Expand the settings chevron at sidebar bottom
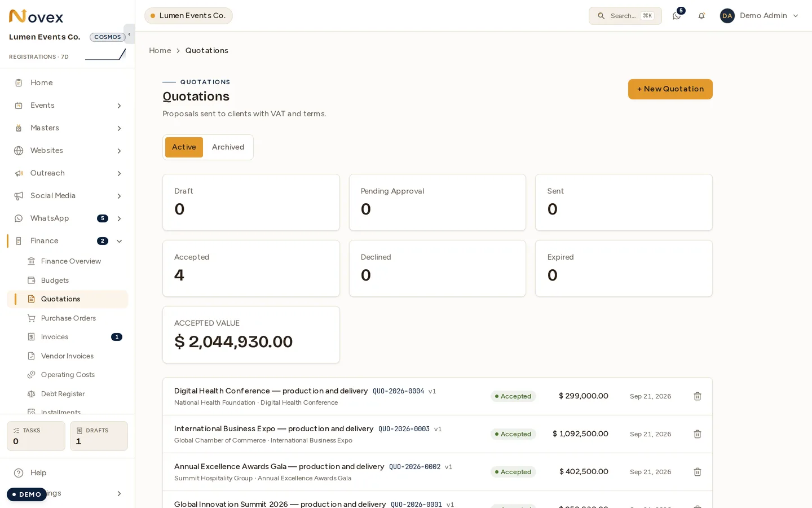Viewport: 812px width, 508px height. click(119, 494)
